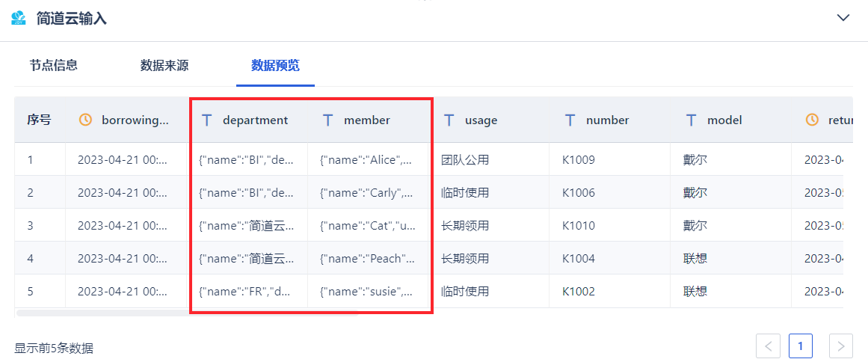Click the text type icon beside member

(327, 120)
